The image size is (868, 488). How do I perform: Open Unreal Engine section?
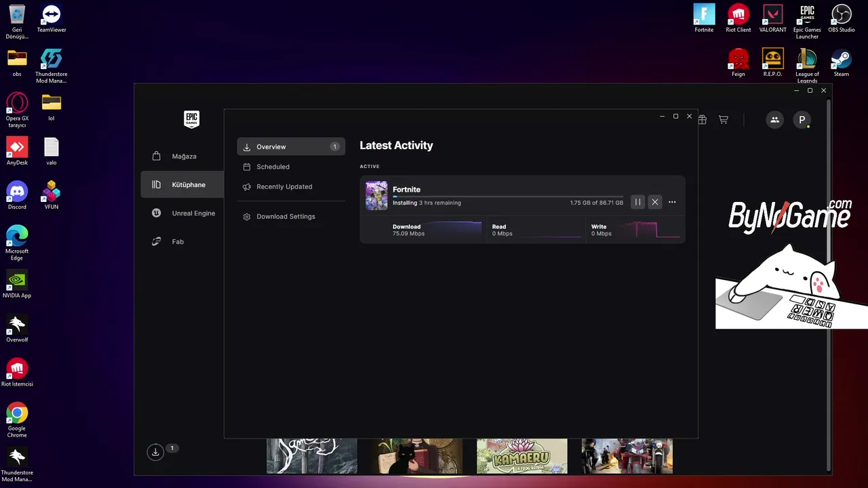click(x=182, y=213)
